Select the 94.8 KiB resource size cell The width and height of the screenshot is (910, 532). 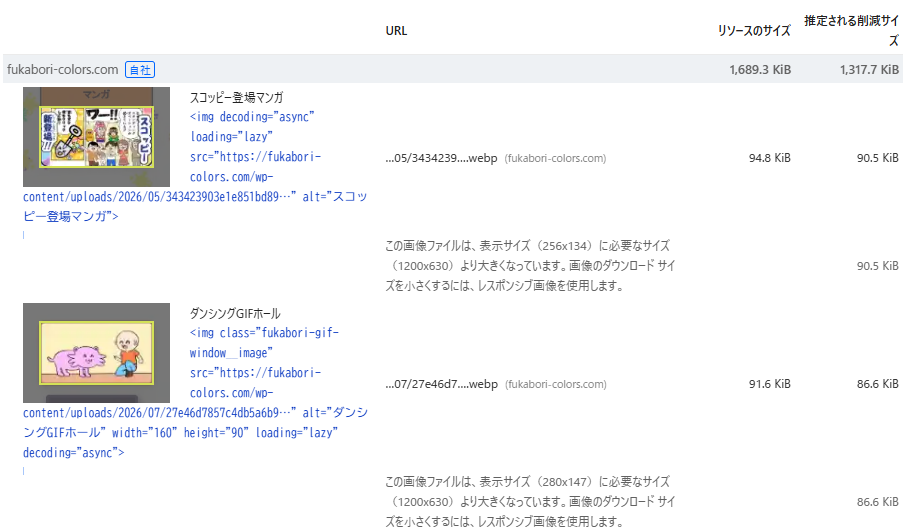tap(770, 158)
